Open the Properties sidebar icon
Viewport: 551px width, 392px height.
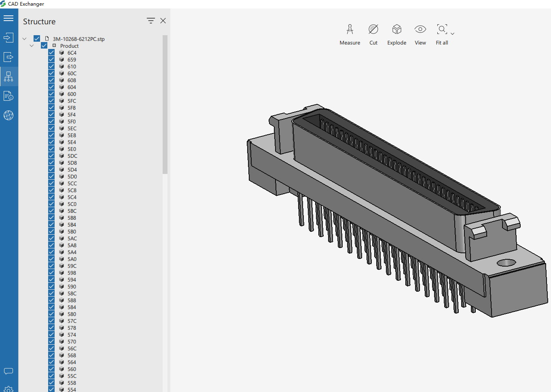pyautogui.click(x=8, y=96)
